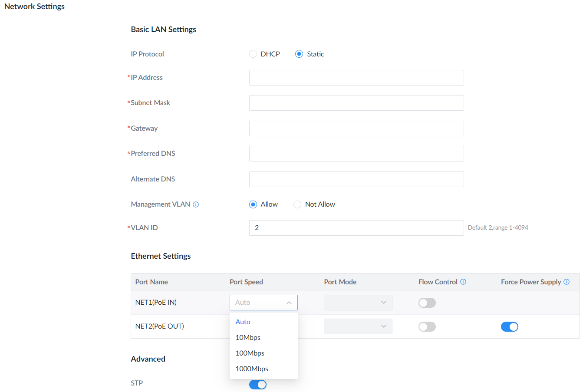Click the Advanced section heading
Viewport: 583px width, 392px height.
(x=148, y=359)
